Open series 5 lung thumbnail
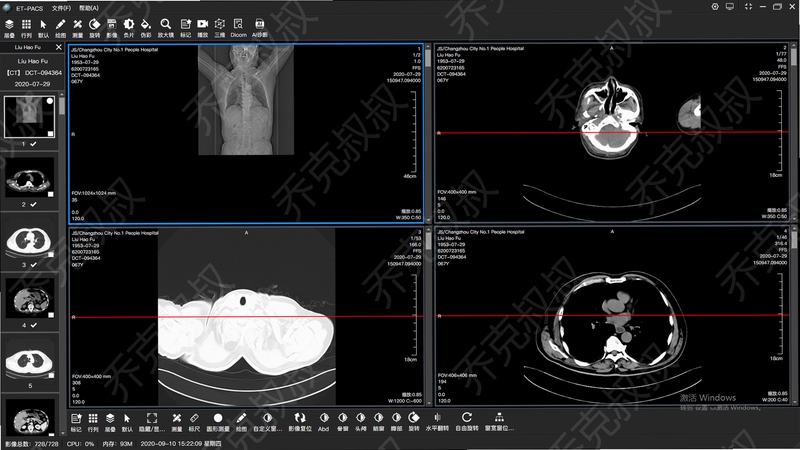Image resolution: width=800 pixels, height=450 pixels. tap(29, 359)
